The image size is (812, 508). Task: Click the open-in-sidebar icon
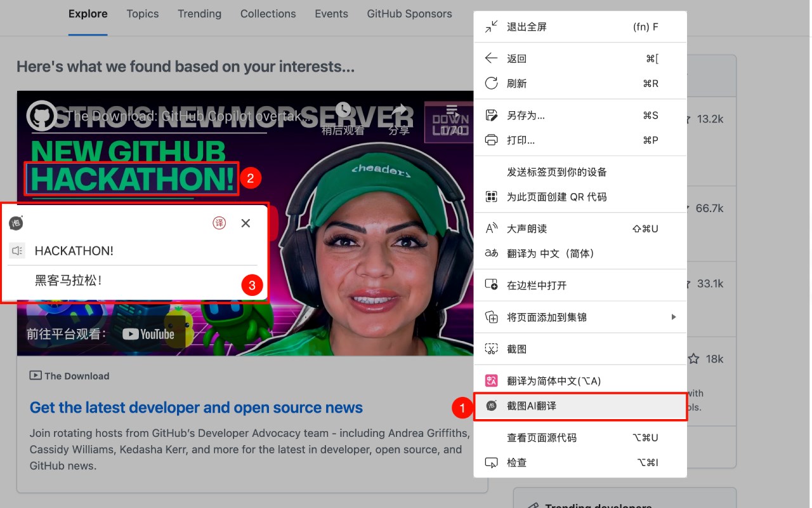click(x=491, y=285)
